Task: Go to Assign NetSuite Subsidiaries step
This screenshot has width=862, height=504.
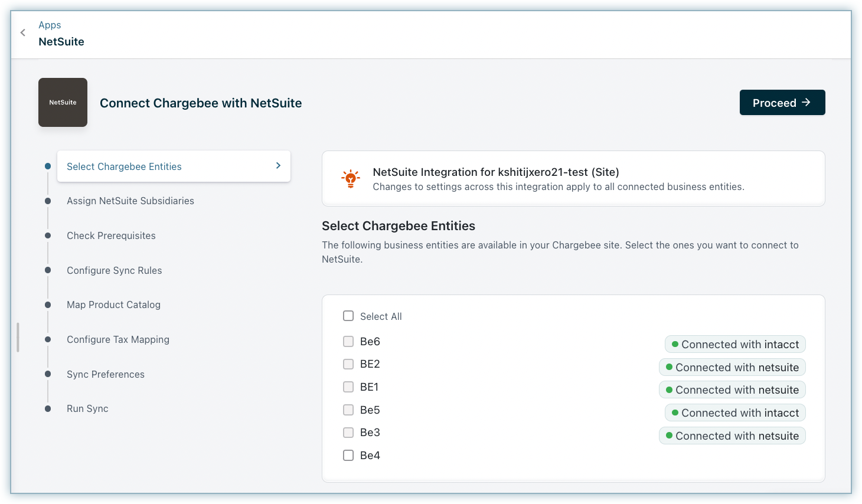Action: tap(130, 201)
